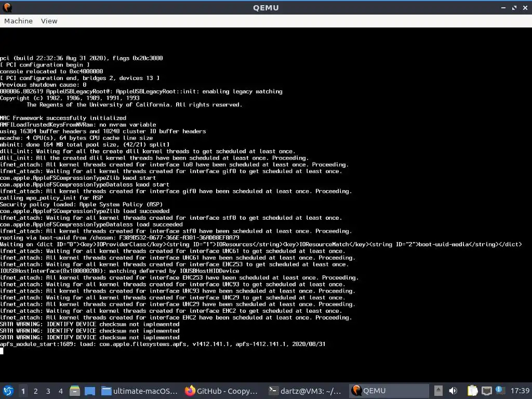Open the volume control icon
The image size is (532, 399).
[x=453, y=391]
